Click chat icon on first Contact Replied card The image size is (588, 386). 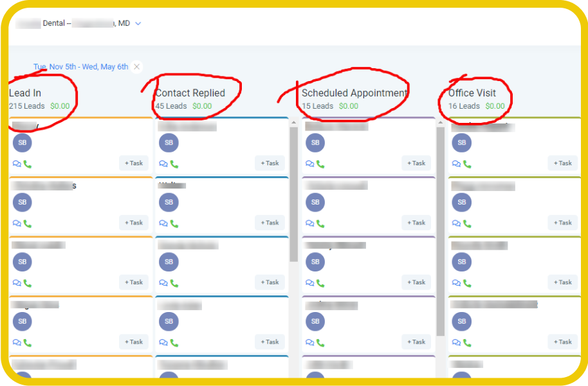[x=163, y=164]
